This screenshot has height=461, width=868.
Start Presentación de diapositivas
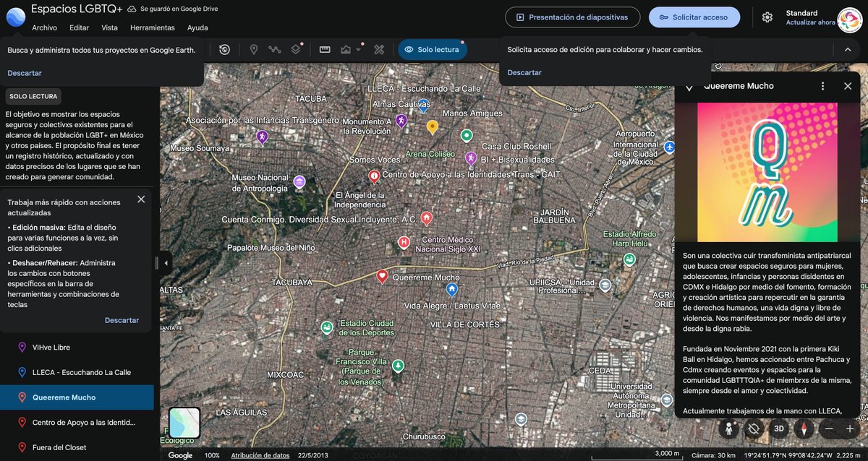[x=573, y=17]
